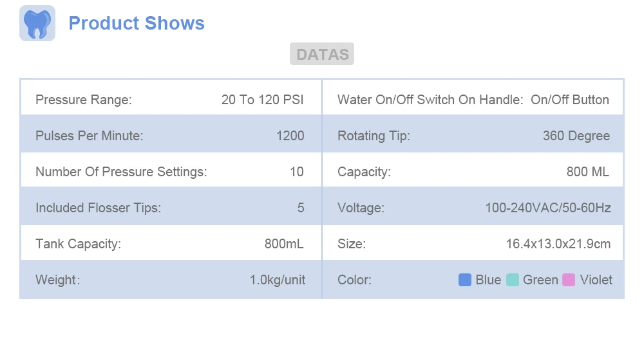Click the blue tooth icon

[37, 23]
